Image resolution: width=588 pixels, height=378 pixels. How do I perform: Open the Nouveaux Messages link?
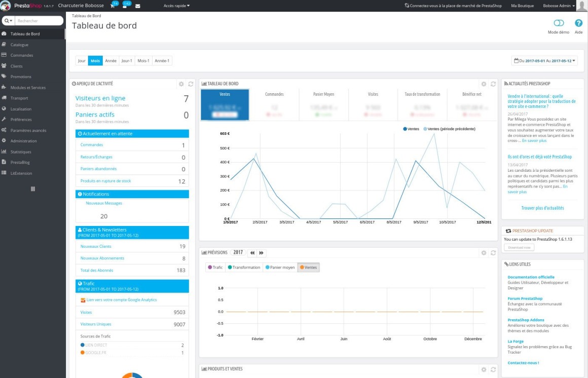pyautogui.click(x=104, y=203)
